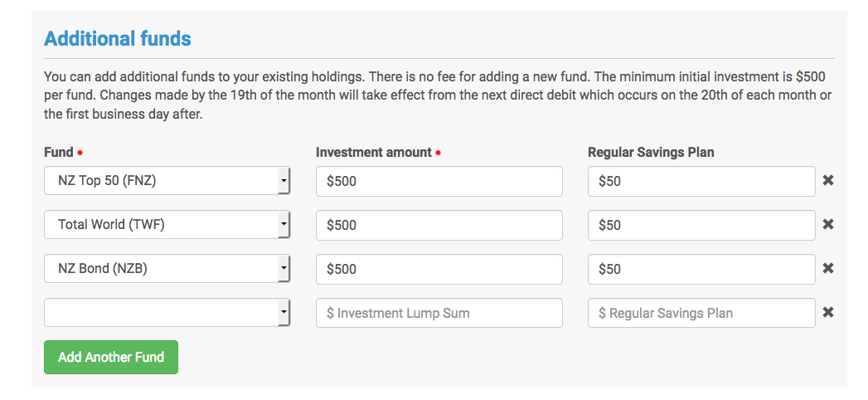Select the NZ Bond investment amount field
The height and width of the screenshot is (400, 868).
(x=439, y=269)
